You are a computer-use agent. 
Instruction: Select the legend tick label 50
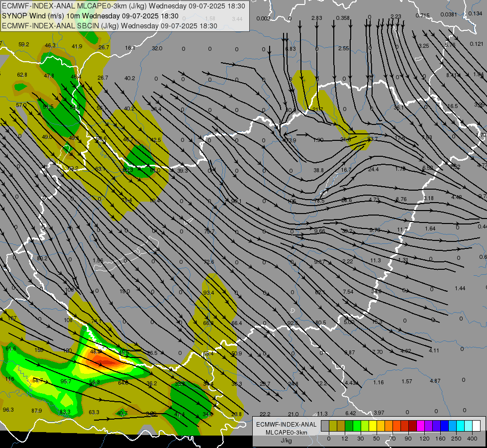pyautogui.click(x=376, y=439)
